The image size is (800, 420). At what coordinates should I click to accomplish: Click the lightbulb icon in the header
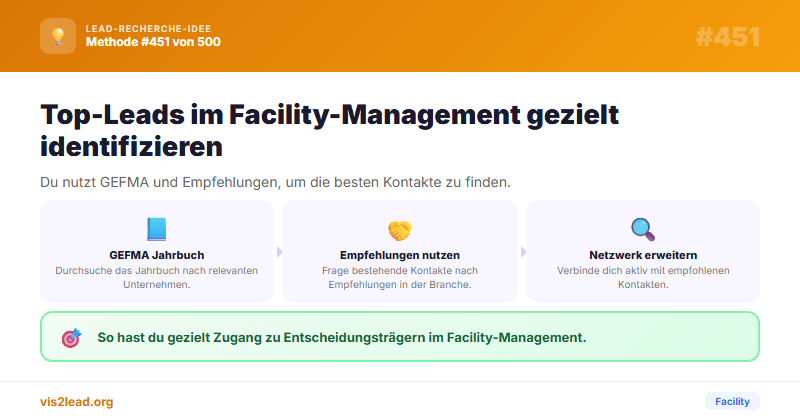58,36
